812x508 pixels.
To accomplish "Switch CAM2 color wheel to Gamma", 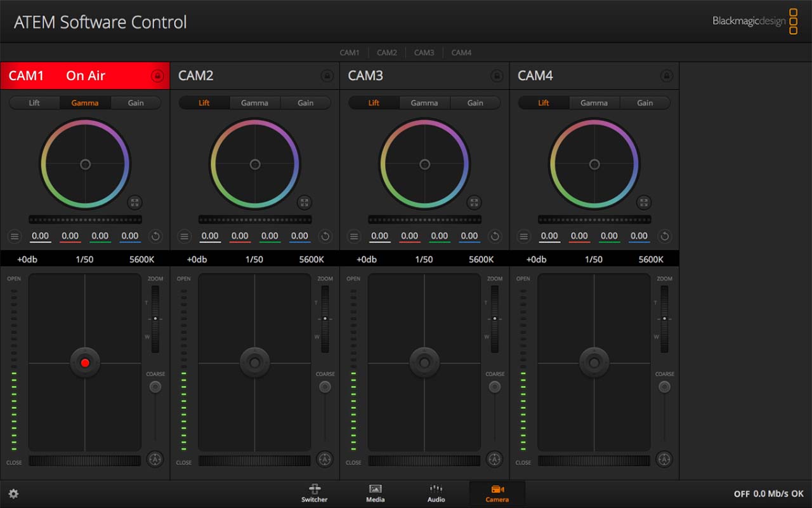I will click(254, 103).
